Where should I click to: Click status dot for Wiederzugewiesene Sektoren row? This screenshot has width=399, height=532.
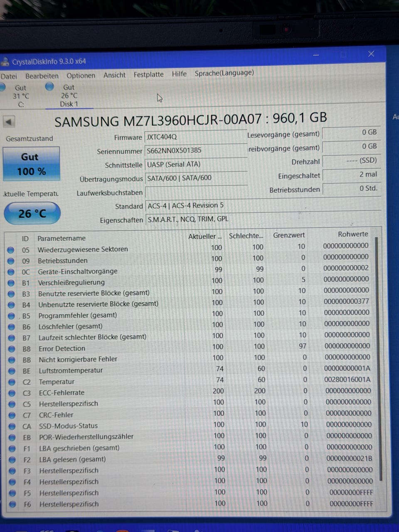[11, 250]
